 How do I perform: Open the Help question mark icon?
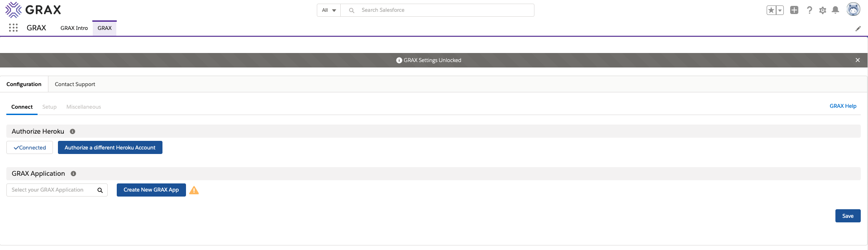point(809,10)
